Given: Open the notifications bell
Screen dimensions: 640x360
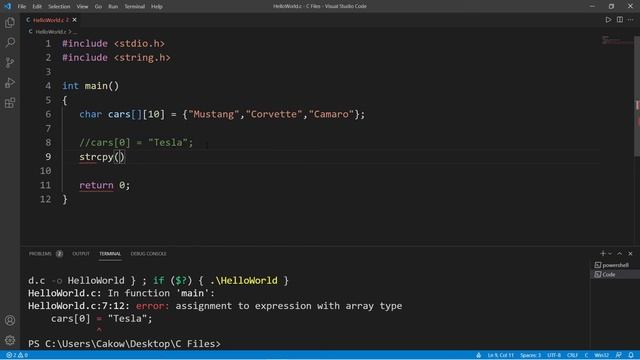Looking at the screenshot, I should tap(631, 355).
